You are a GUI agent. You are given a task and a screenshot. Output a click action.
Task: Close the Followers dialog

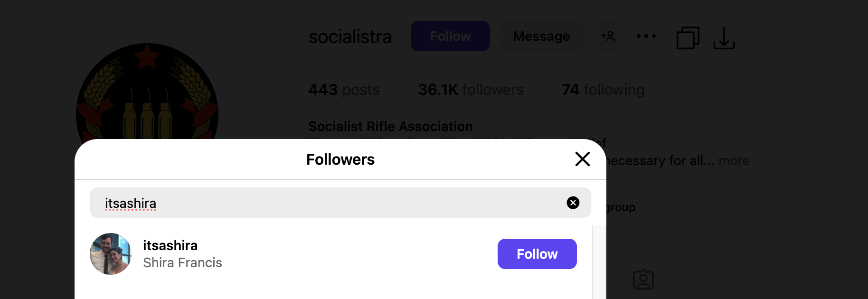click(582, 159)
